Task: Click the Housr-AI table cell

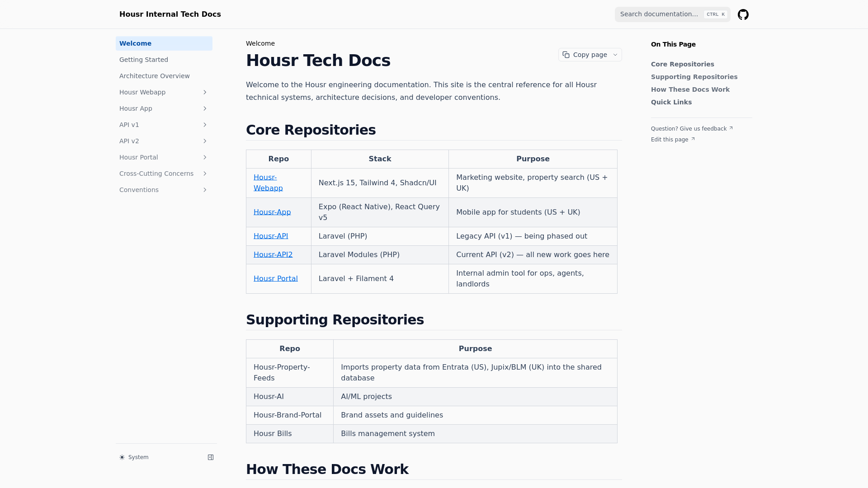Action: coord(290,397)
